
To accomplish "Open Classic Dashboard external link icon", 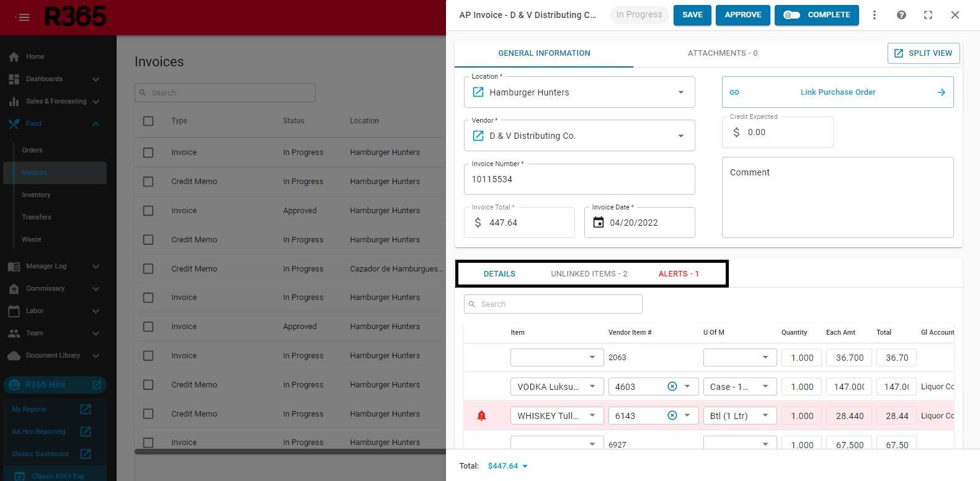I will coord(86,454).
